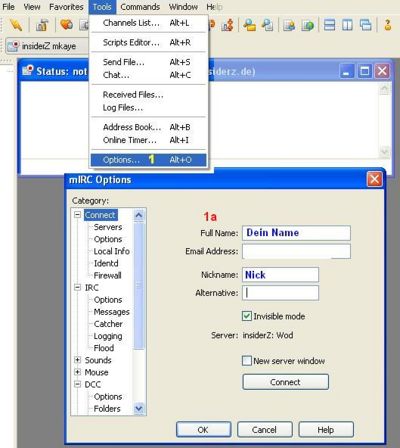The height and width of the screenshot is (448, 400).
Task: Cascade windows using the toolbar icon
Action: pyautogui.click(x=366, y=25)
